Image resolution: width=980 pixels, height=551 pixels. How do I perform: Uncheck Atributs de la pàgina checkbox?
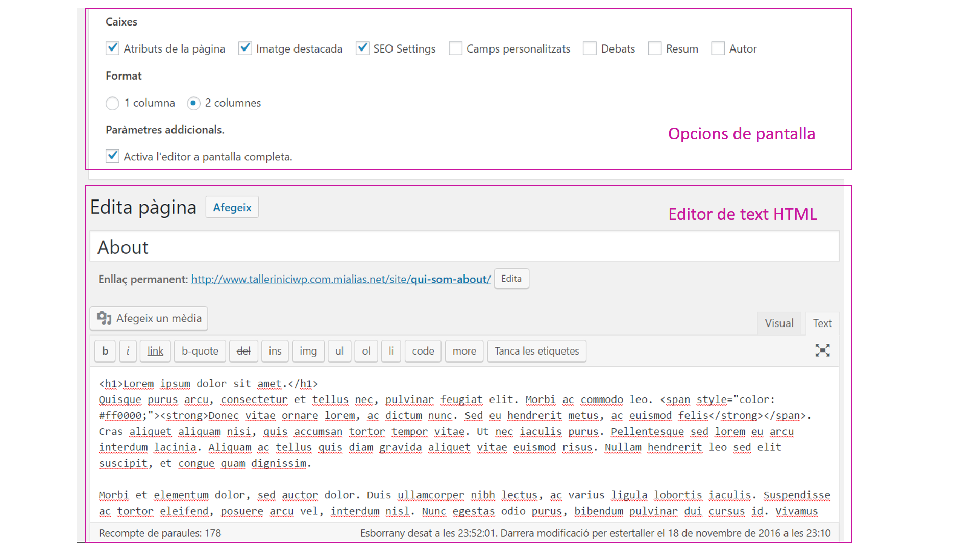[112, 48]
